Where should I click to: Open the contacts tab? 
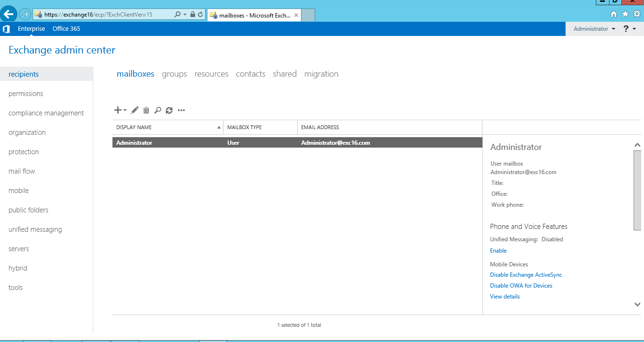coord(250,74)
